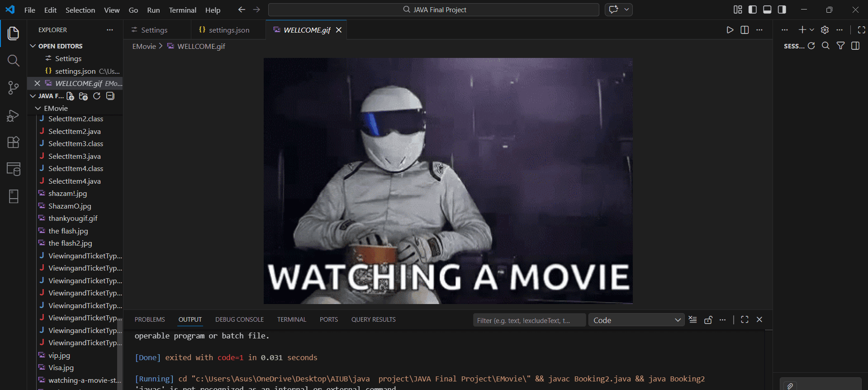Expand the chat dropdown arrow in title bar

tap(626, 10)
